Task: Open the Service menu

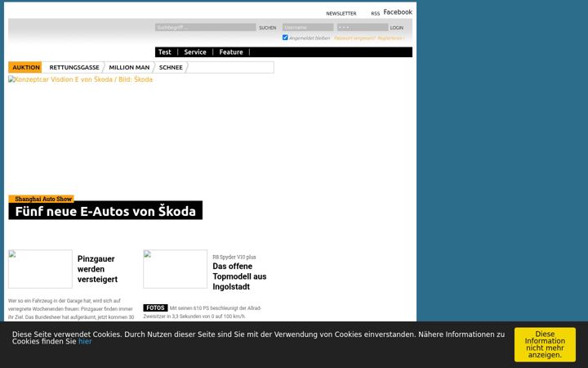Action: pos(195,52)
